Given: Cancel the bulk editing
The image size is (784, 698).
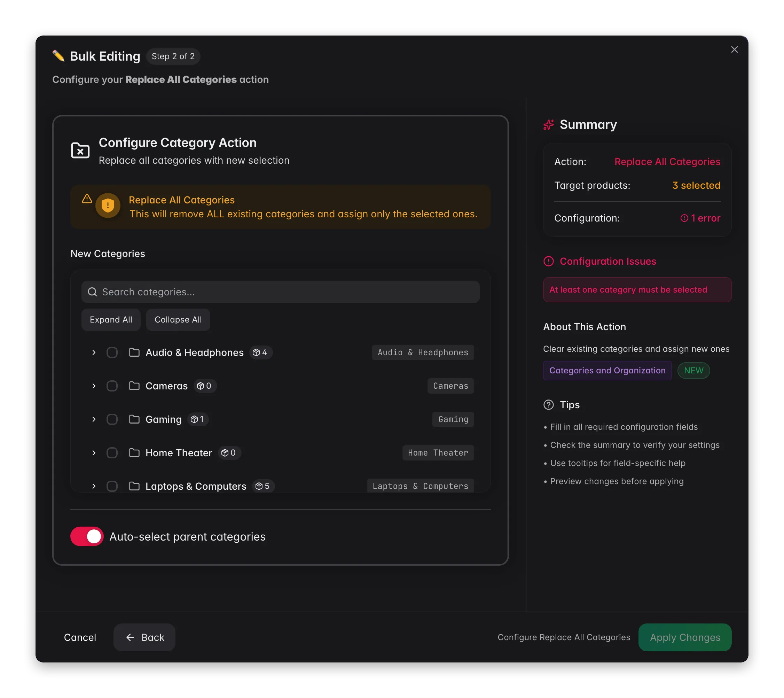Looking at the screenshot, I should point(80,637).
